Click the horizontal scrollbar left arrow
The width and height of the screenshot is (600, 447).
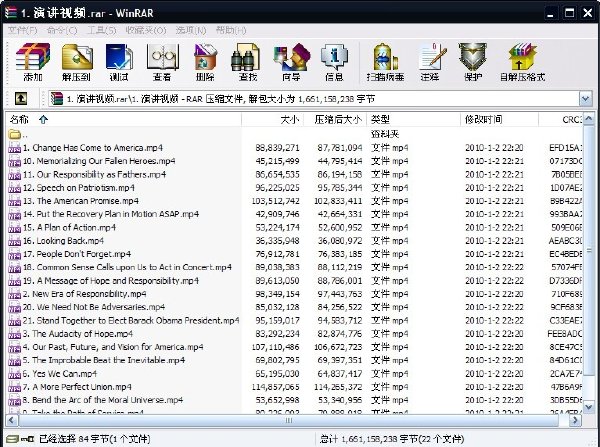(11, 420)
